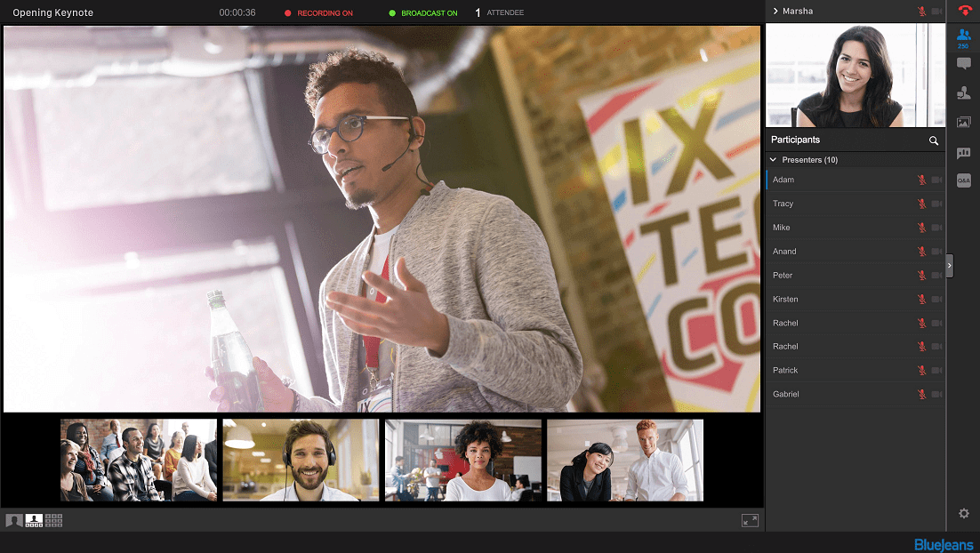Screen dimensions: 980x553
Task: Open the settings gear icon
Action: (963, 514)
